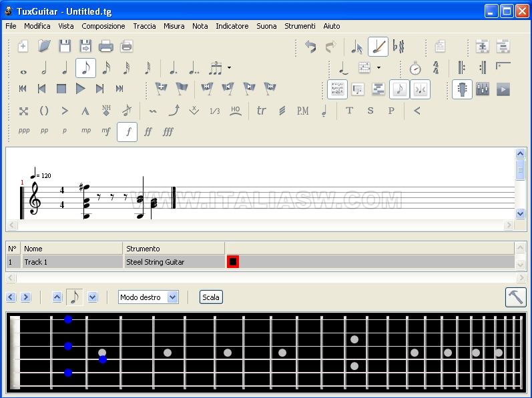Click the red track color square
Viewport: 532px width, 398px height.
[232, 262]
